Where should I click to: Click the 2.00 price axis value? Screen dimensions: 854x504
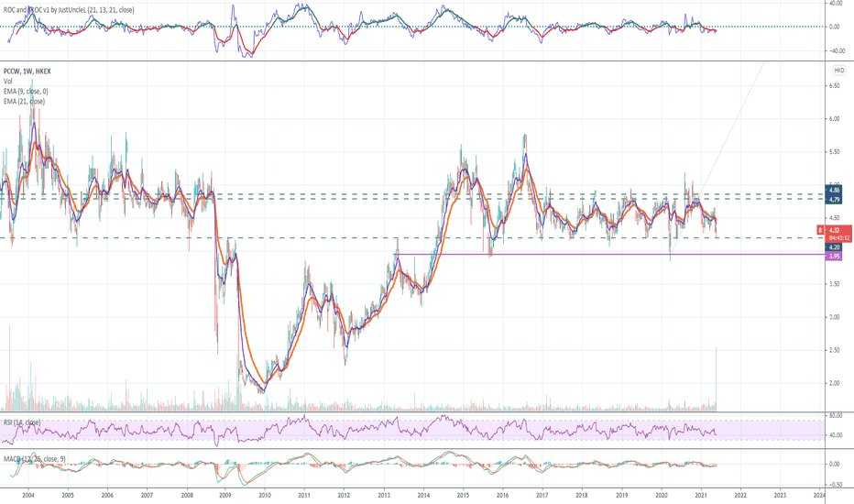[834, 384]
